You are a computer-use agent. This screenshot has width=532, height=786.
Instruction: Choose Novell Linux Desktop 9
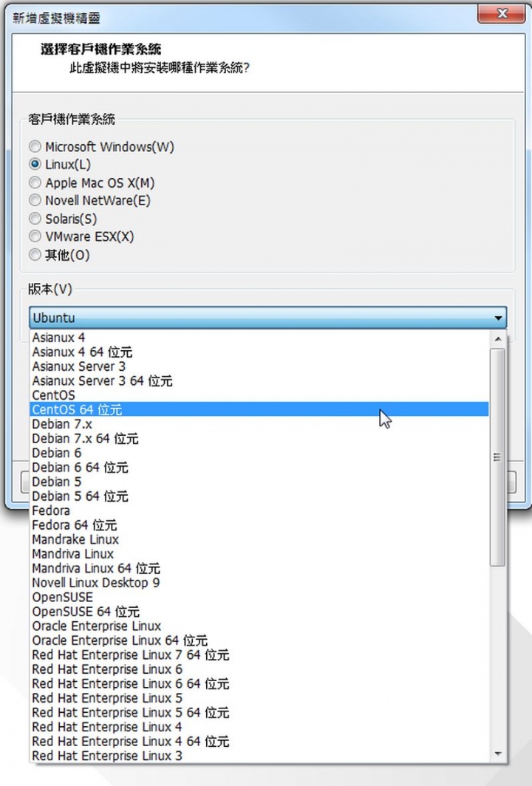point(259,583)
